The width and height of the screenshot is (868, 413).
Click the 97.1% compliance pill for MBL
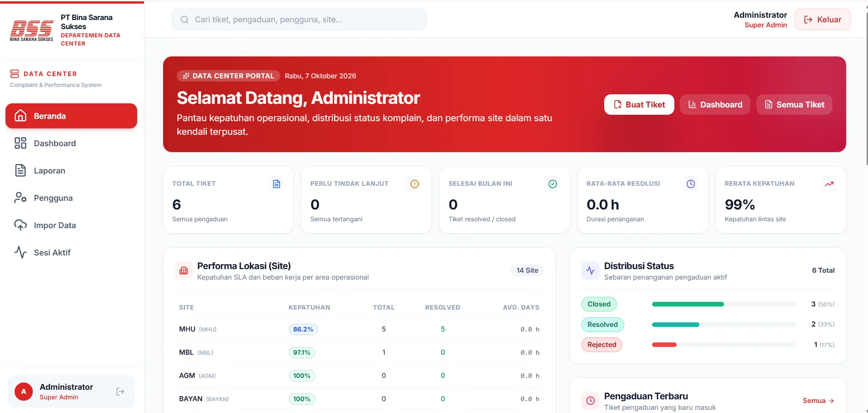[x=302, y=352]
